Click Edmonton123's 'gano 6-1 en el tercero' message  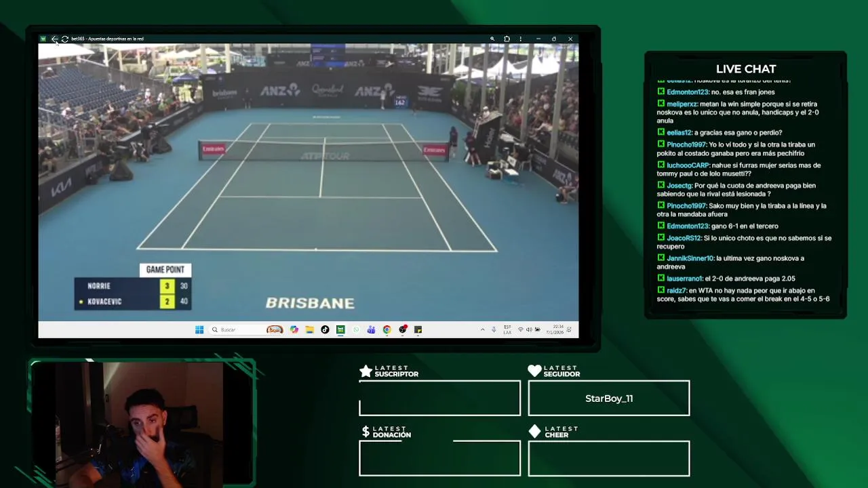point(717,226)
